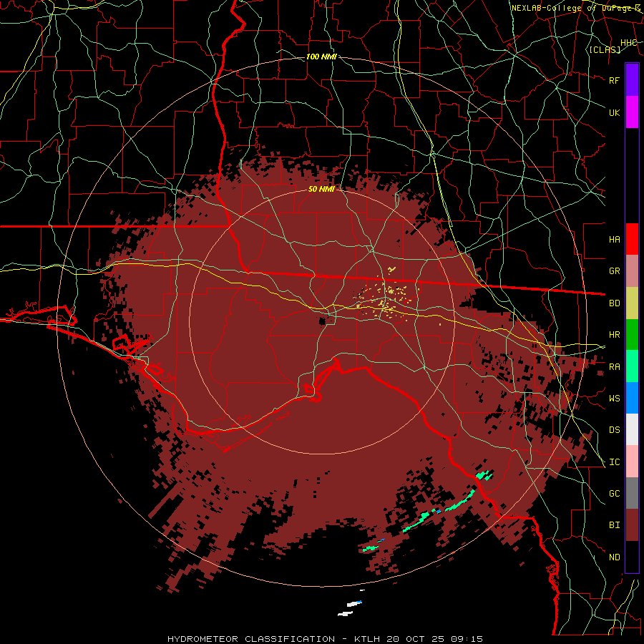
Task: Click the BD legend label
Action: coord(614,303)
